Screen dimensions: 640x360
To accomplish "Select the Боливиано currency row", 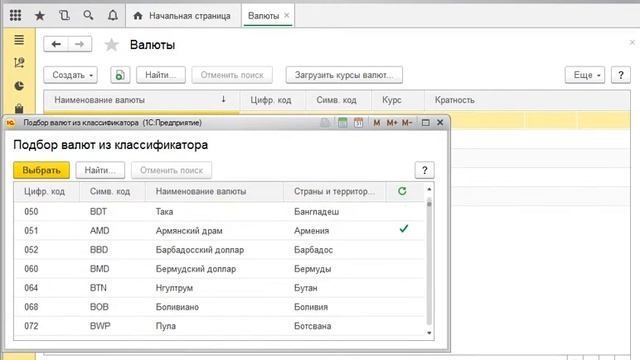I will pos(219,307).
